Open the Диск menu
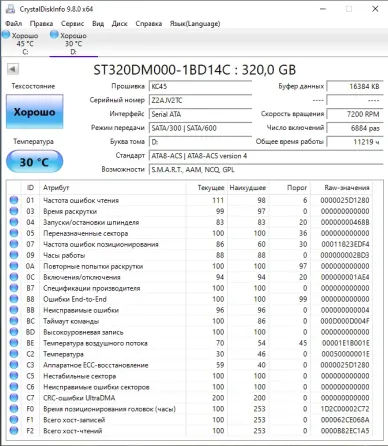Viewport: 388px width, 446px height. 119,24
